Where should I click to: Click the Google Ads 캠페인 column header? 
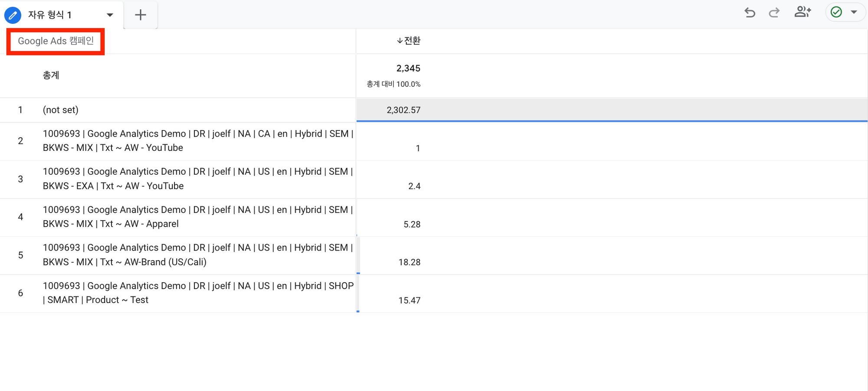click(x=56, y=41)
